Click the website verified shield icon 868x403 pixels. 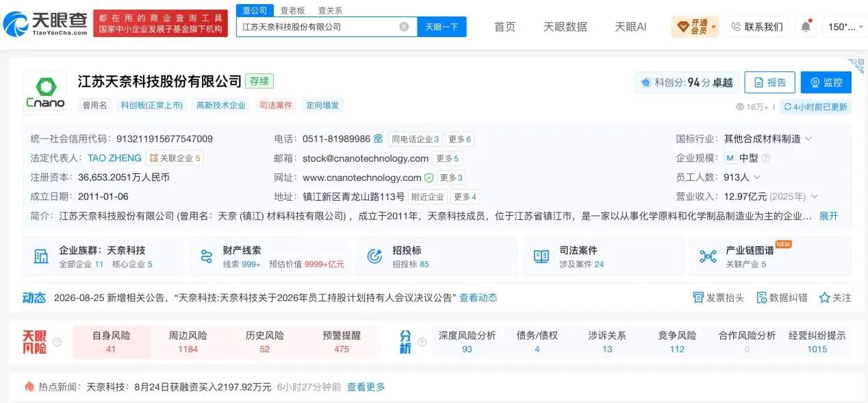pyautogui.click(x=429, y=178)
